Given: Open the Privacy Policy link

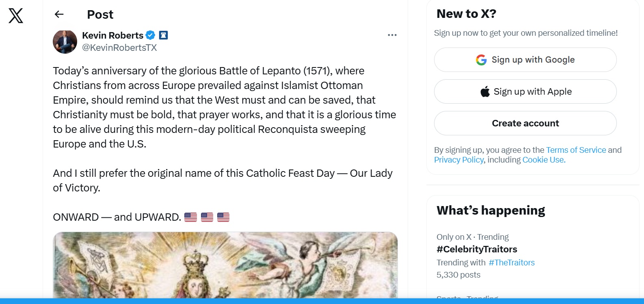Looking at the screenshot, I should (x=458, y=160).
